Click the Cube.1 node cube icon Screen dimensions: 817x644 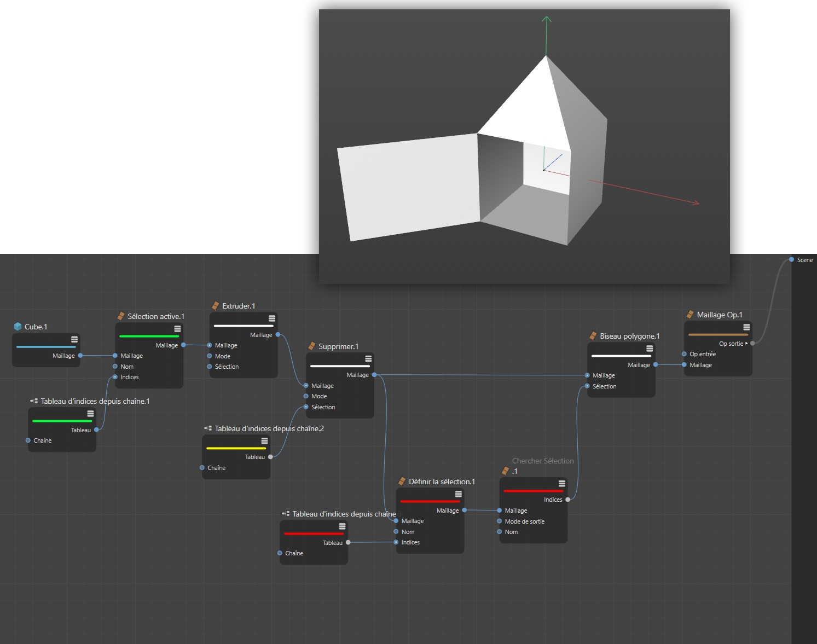pos(18,327)
